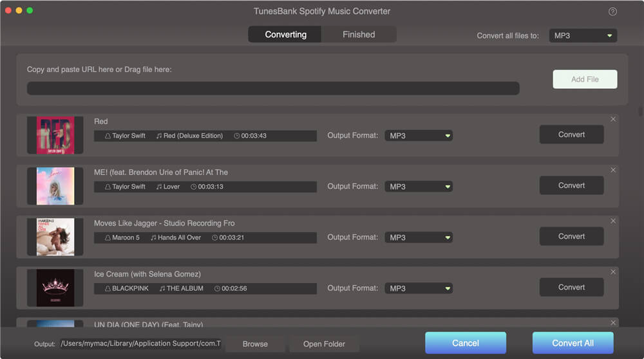Click album note icon beside Red (Deluxe Edition)
Viewport: 644px width, 359px height.
click(x=159, y=136)
